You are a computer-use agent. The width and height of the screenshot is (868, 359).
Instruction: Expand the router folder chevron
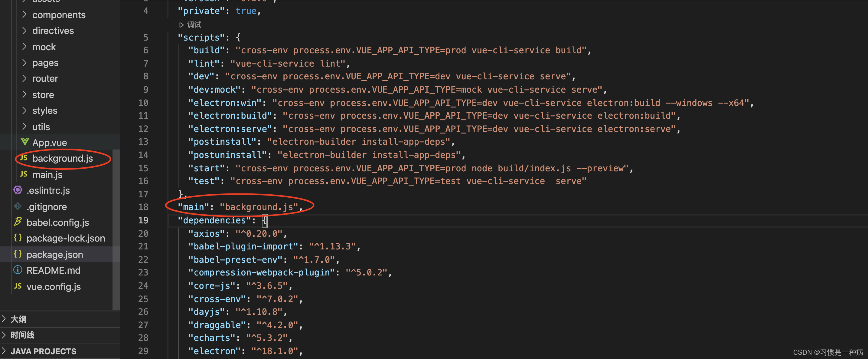[24, 78]
